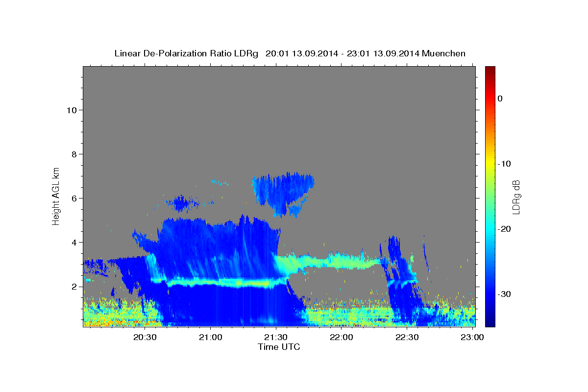Image resolution: width=588 pixels, height=392 pixels.
Task: Click the Time UTC axis title
Action: pos(279,347)
